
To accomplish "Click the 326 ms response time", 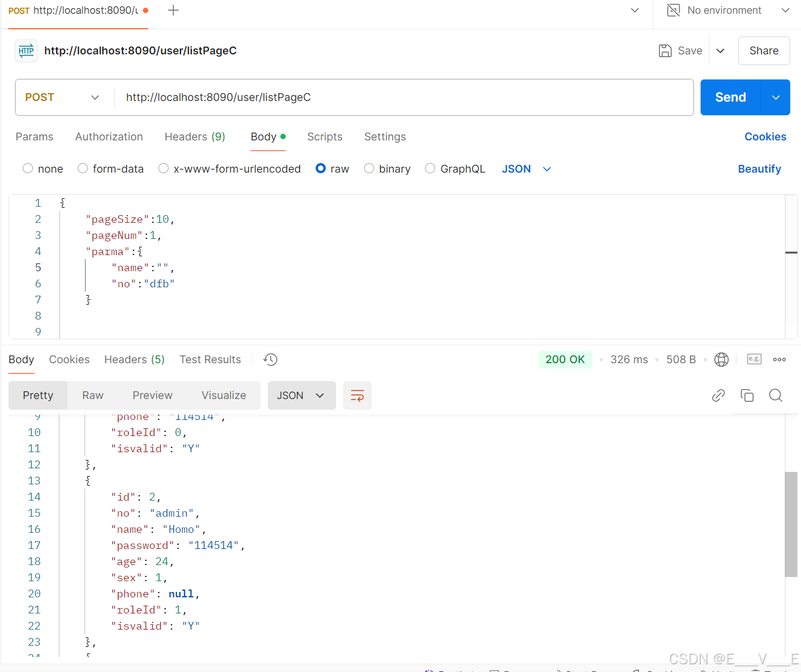I will [629, 360].
